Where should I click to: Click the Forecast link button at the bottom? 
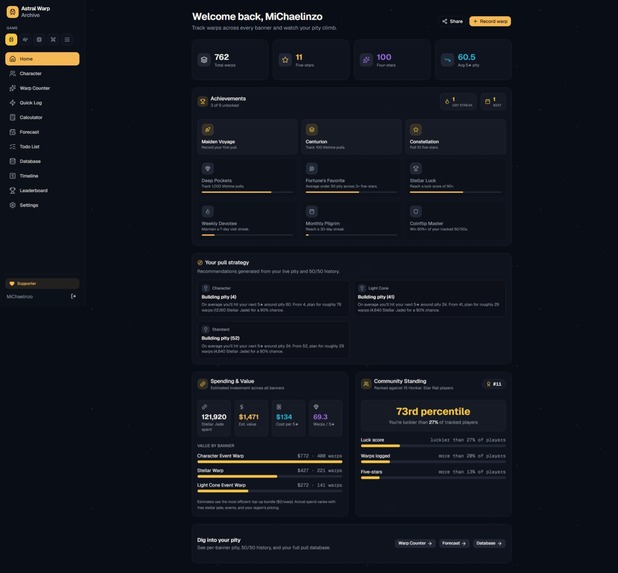(x=454, y=543)
